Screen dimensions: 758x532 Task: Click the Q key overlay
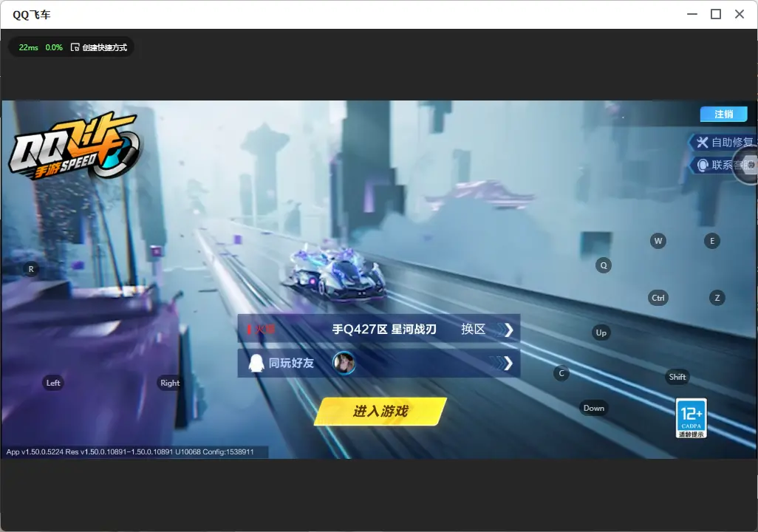(604, 265)
